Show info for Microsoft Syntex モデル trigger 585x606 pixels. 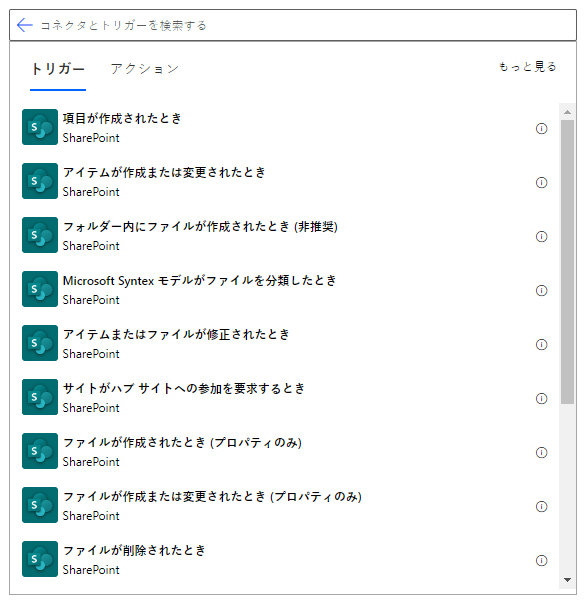541,290
